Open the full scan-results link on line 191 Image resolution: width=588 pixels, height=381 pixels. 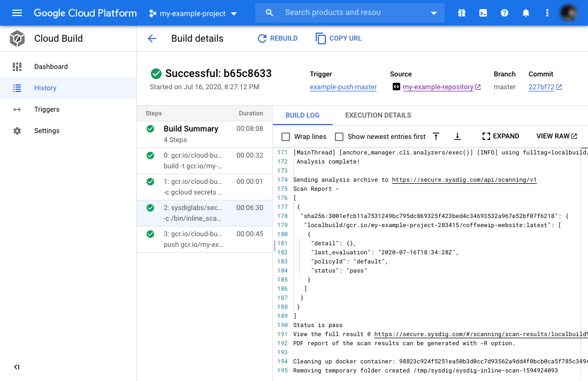pos(481,334)
